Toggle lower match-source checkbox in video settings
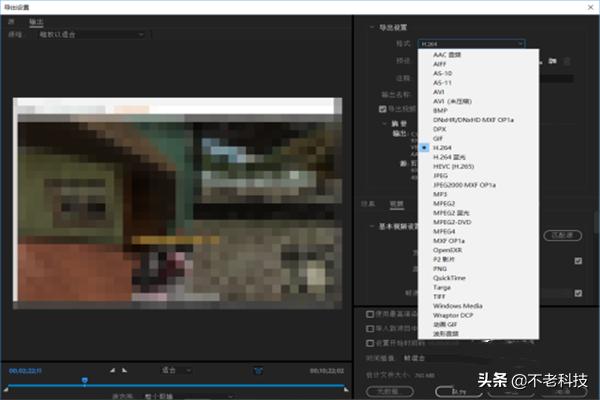This screenshot has width=600, height=400. pos(578,293)
